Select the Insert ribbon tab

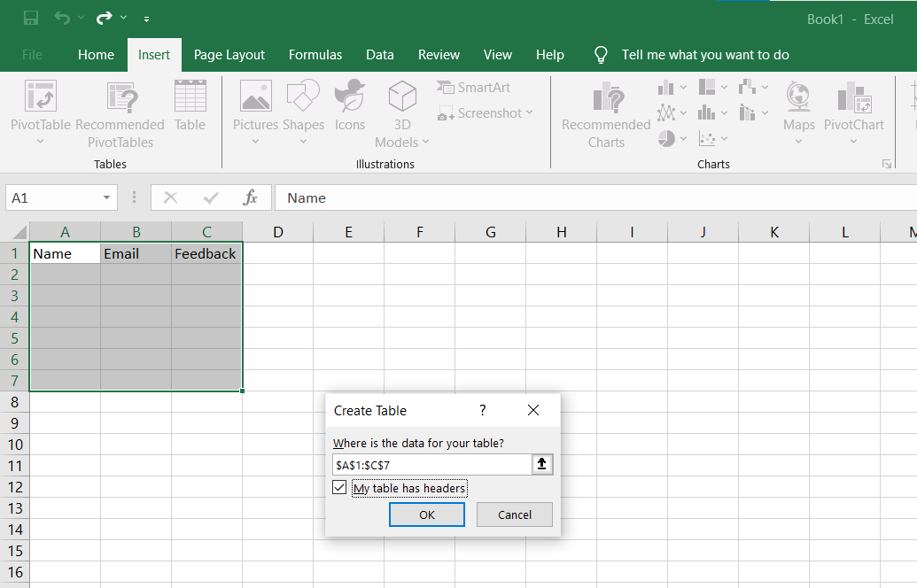[154, 54]
